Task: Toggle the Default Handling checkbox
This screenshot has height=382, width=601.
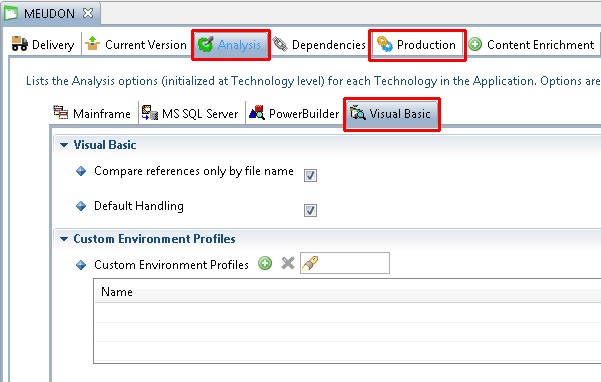Action: pos(310,210)
